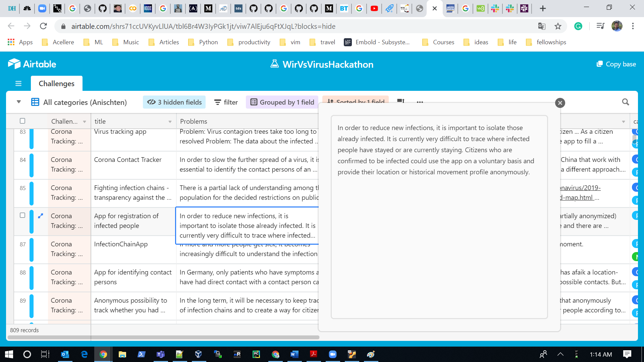Open PyCharm from the taskbar
The height and width of the screenshot is (362, 644).
(256, 354)
